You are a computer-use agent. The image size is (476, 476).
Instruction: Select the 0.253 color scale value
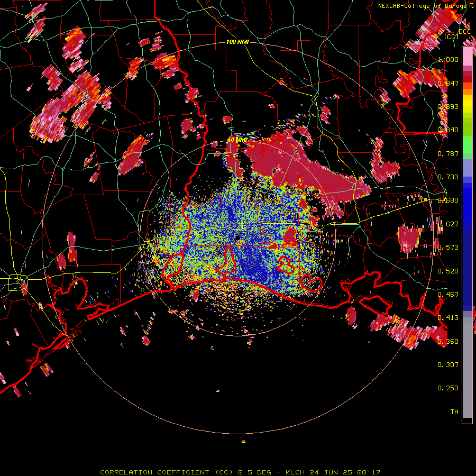point(448,388)
